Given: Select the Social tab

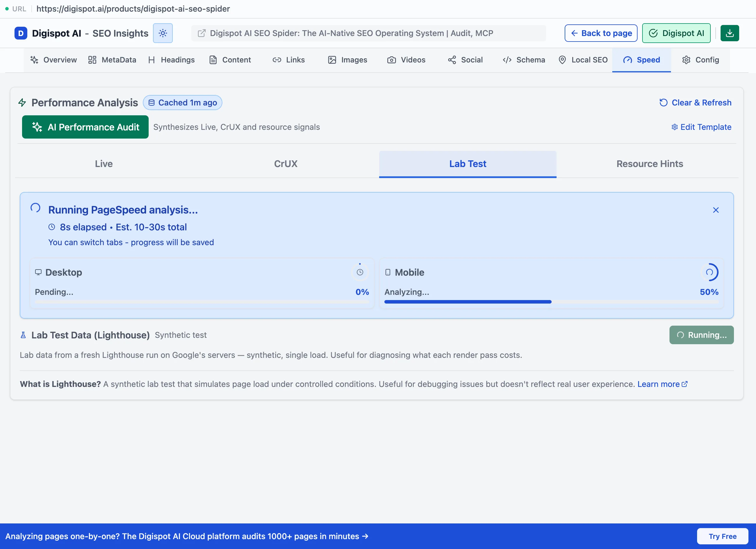Looking at the screenshot, I should pyautogui.click(x=465, y=60).
